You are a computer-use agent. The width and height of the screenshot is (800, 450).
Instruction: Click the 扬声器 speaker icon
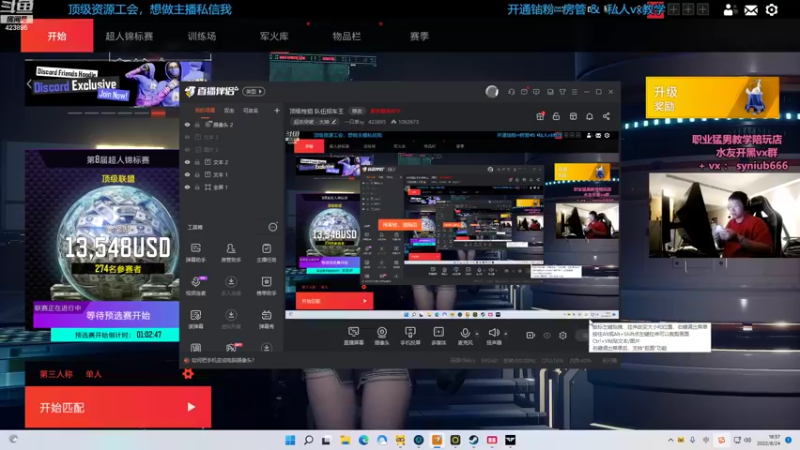[x=493, y=333]
